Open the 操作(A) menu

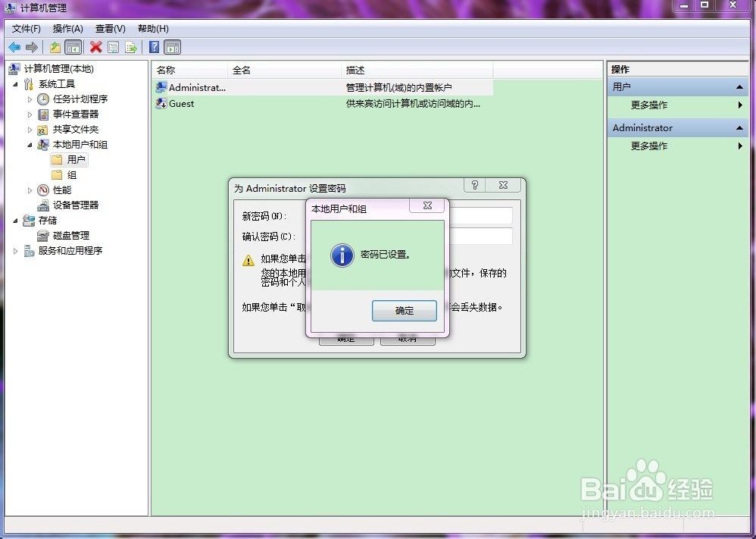click(68, 29)
